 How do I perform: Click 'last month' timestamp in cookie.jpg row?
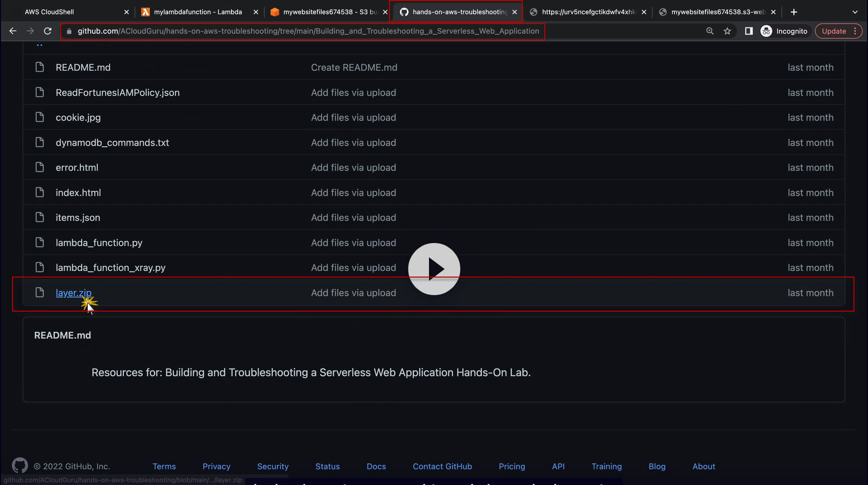[811, 117]
